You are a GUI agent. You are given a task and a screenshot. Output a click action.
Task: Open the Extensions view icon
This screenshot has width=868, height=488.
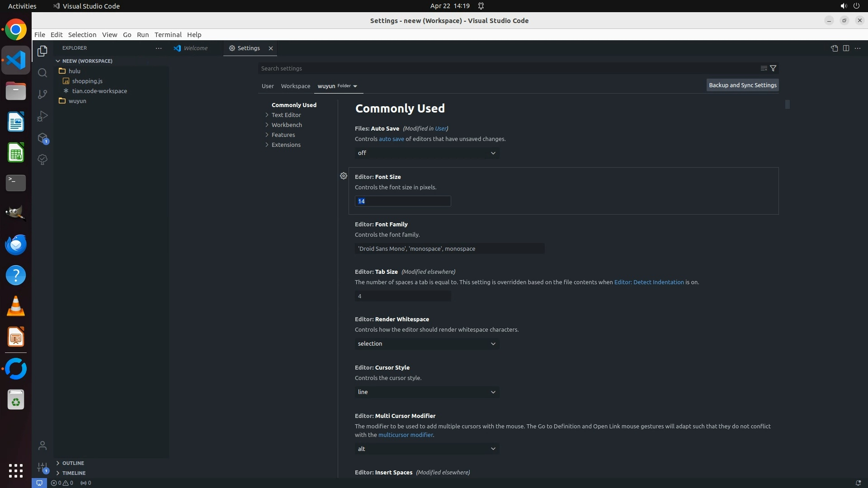pyautogui.click(x=42, y=138)
